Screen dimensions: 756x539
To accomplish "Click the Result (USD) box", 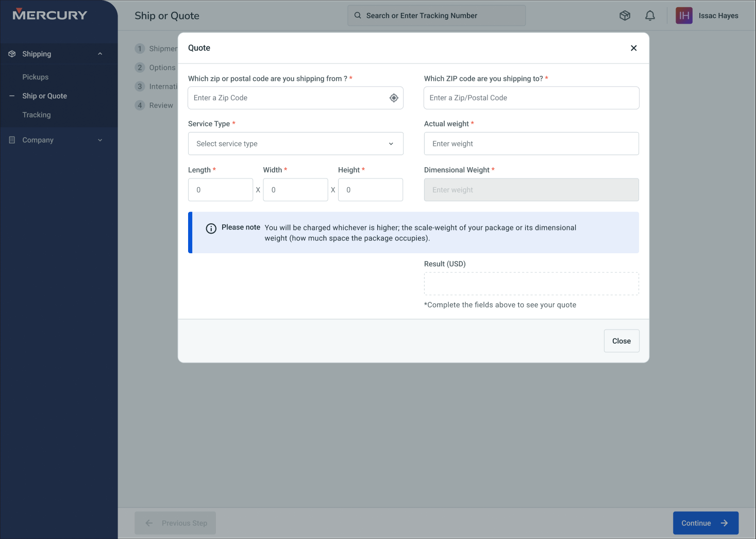I will tap(531, 284).
